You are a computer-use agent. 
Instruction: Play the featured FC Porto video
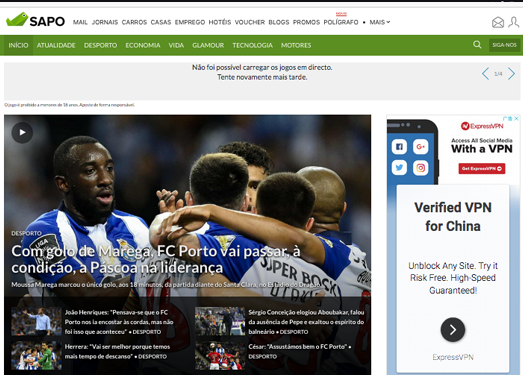click(x=22, y=132)
